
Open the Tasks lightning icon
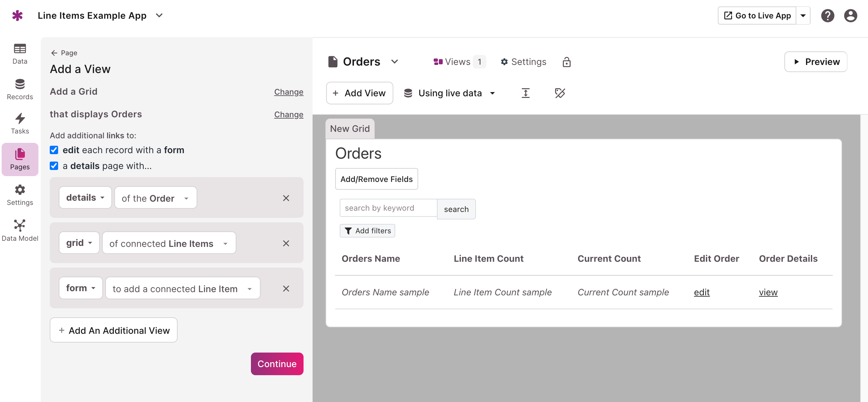20,123
